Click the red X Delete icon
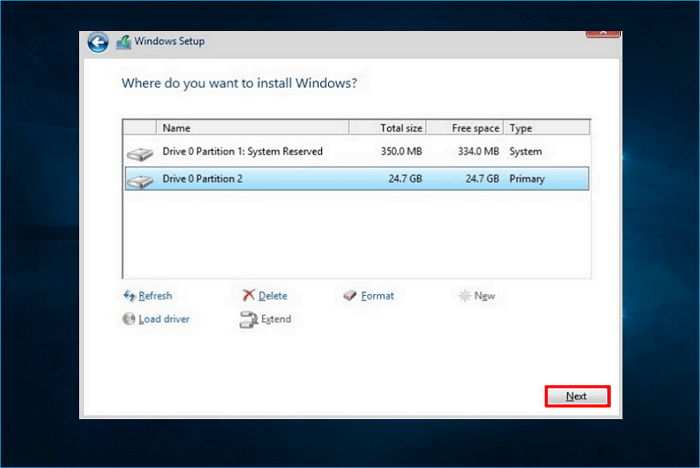The image size is (700, 468). (248, 296)
